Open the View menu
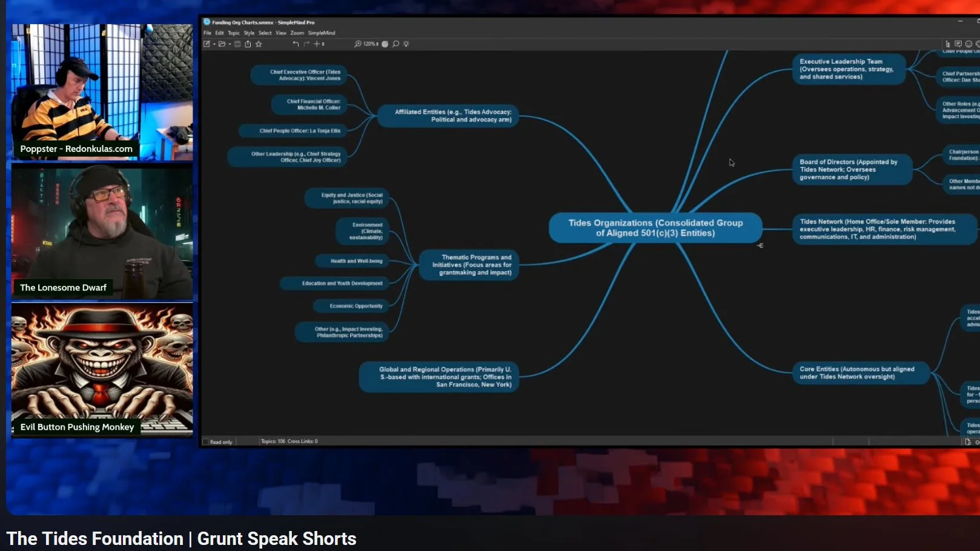The width and height of the screenshot is (980, 551). point(281,33)
